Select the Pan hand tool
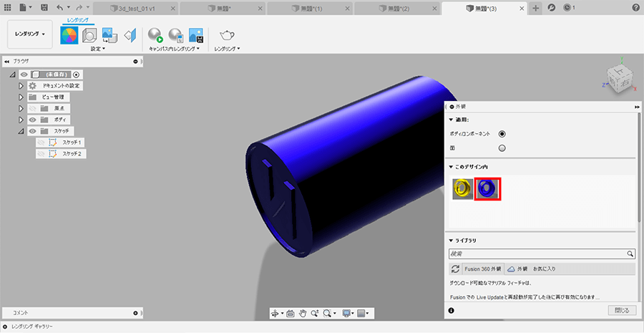The height and width of the screenshot is (333, 644). click(303, 313)
